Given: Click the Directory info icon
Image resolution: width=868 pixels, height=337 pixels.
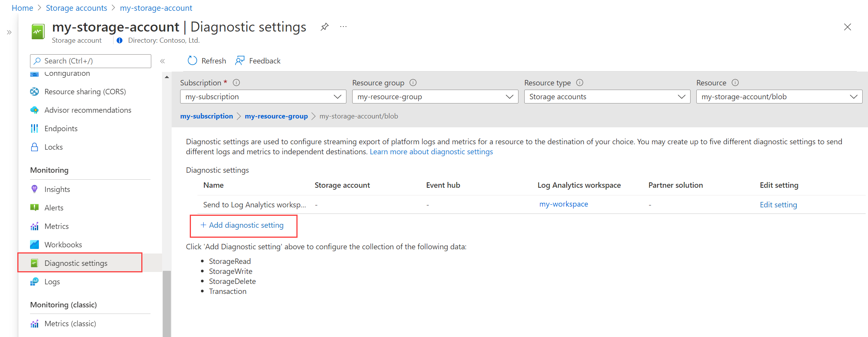Looking at the screenshot, I should (120, 40).
